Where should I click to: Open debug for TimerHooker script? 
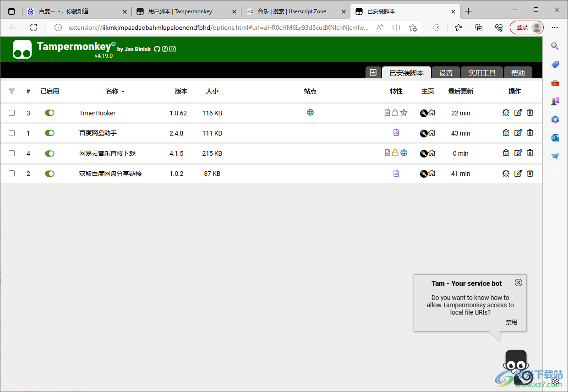506,113
